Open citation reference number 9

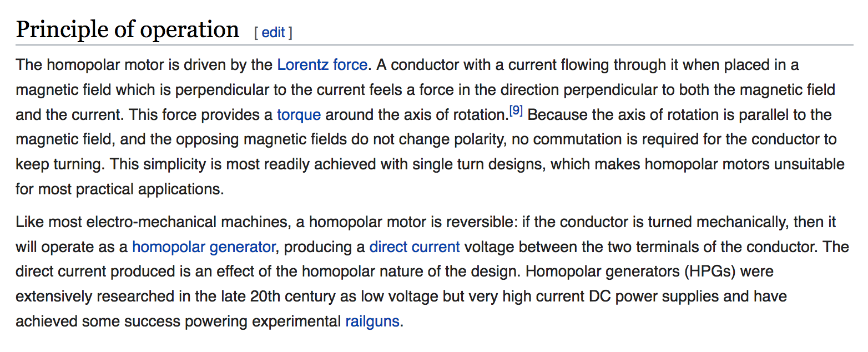pyautogui.click(x=516, y=111)
